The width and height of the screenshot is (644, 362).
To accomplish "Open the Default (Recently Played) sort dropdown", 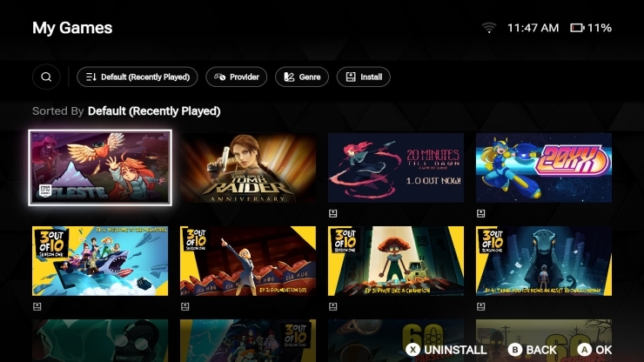I will point(138,77).
